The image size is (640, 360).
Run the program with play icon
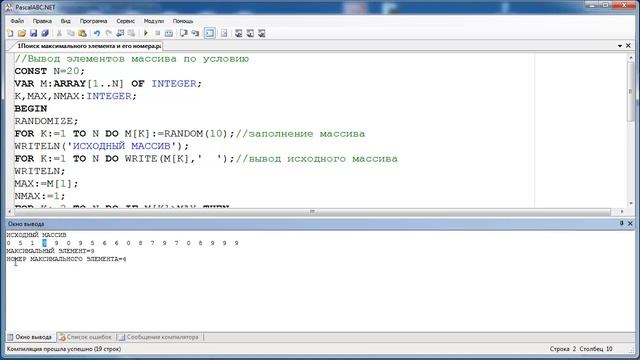point(146,33)
